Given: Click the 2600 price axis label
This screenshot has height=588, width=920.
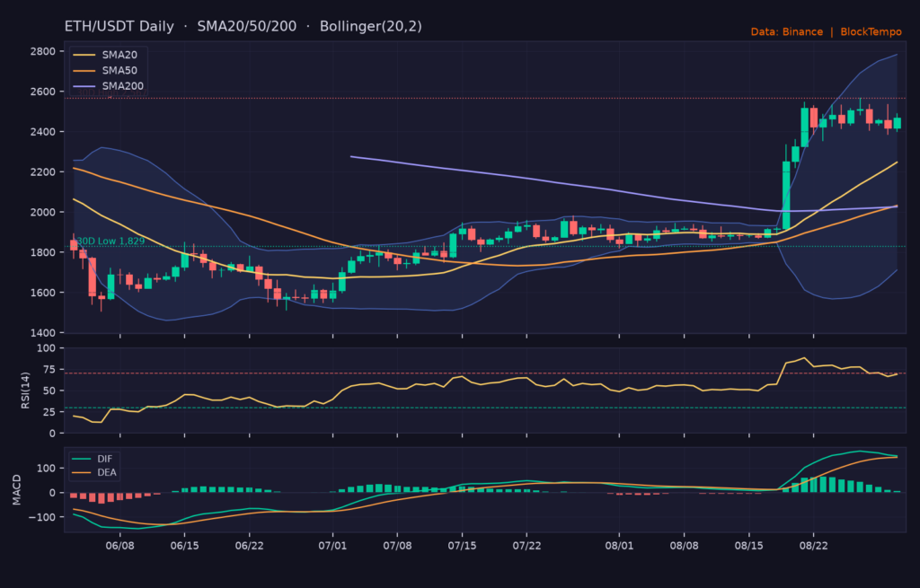Looking at the screenshot, I should tap(43, 92).
